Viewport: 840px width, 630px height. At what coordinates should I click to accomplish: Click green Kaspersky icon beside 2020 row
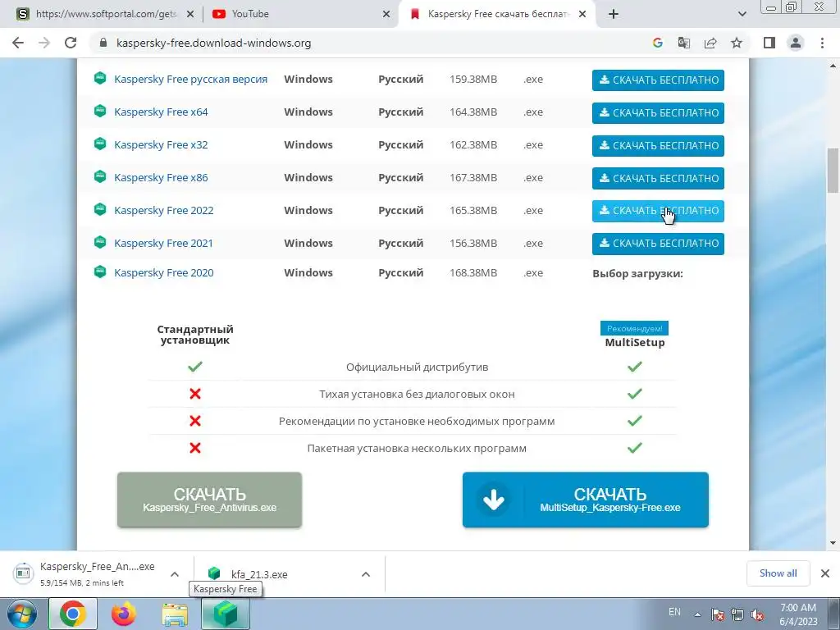(x=99, y=272)
